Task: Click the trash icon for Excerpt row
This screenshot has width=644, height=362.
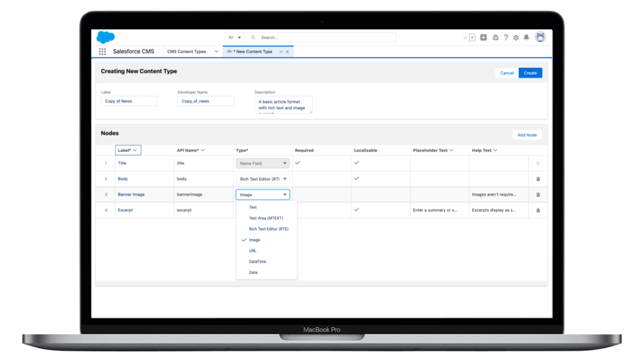Action: tap(538, 210)
